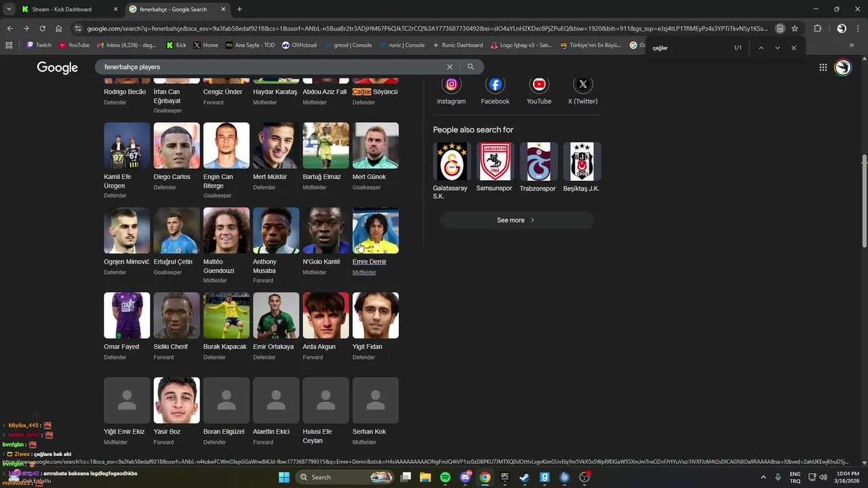Open the Twitch bookmark
The height and width of the screenshot is (488, 868).
(39, 45)
